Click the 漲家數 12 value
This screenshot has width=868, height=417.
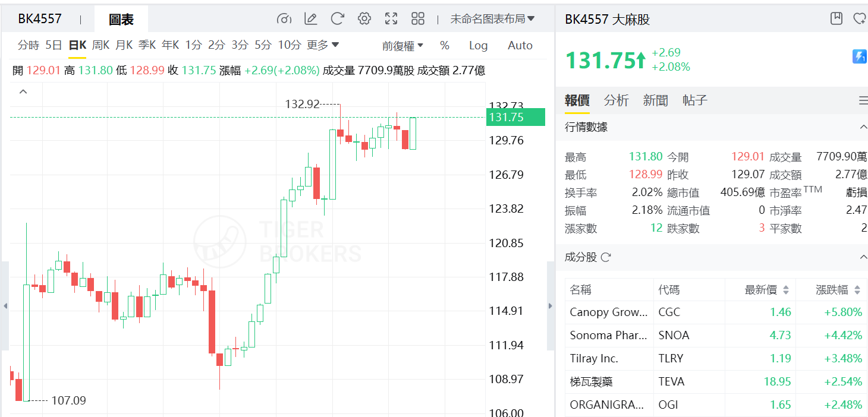tap(656, 228)
